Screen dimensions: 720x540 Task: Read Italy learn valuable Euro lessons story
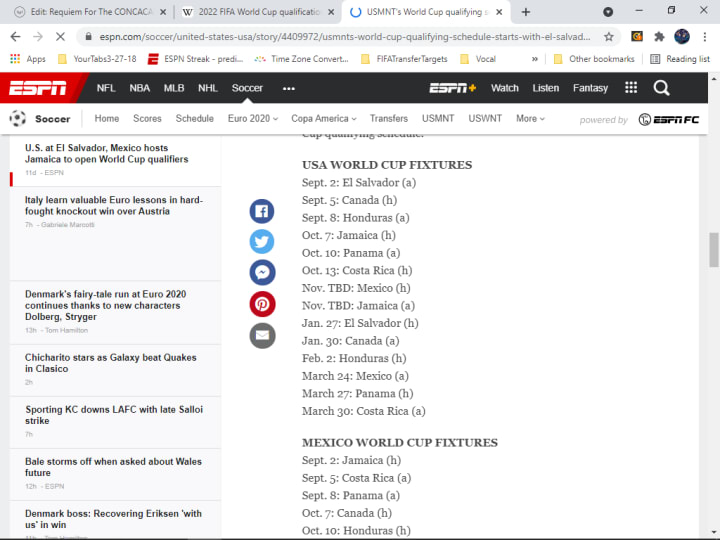tap(113, 206)
